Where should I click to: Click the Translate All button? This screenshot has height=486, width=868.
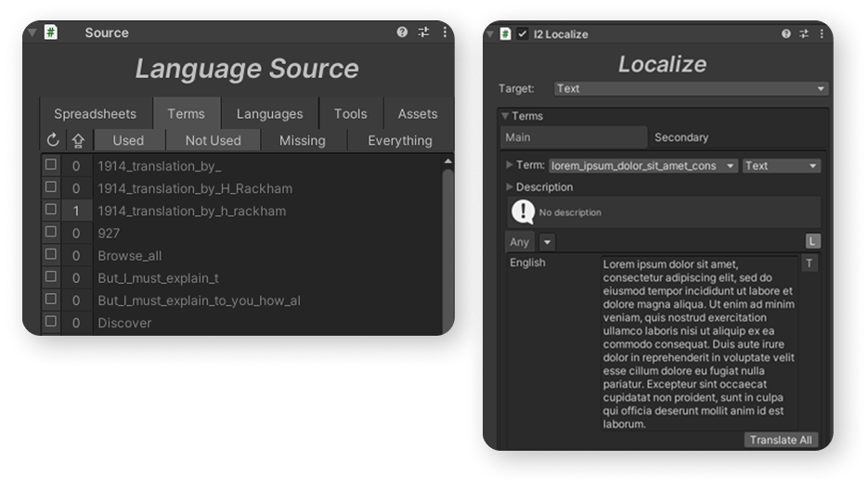click(781, 441)
